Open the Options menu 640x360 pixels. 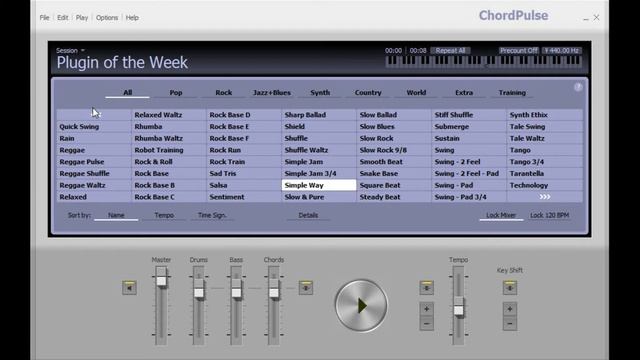107,18
